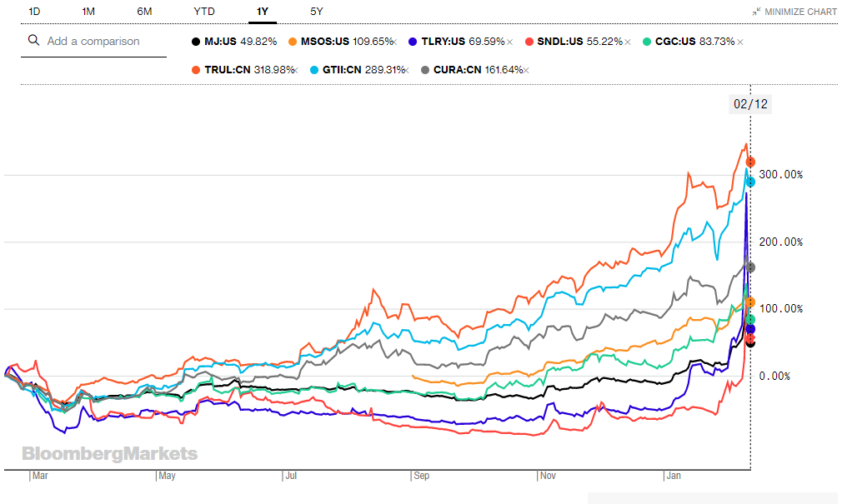The height and width of the screenshot is (504, 847).
Task: Remove the CURA:CN comparison
Action: point(526,70)
